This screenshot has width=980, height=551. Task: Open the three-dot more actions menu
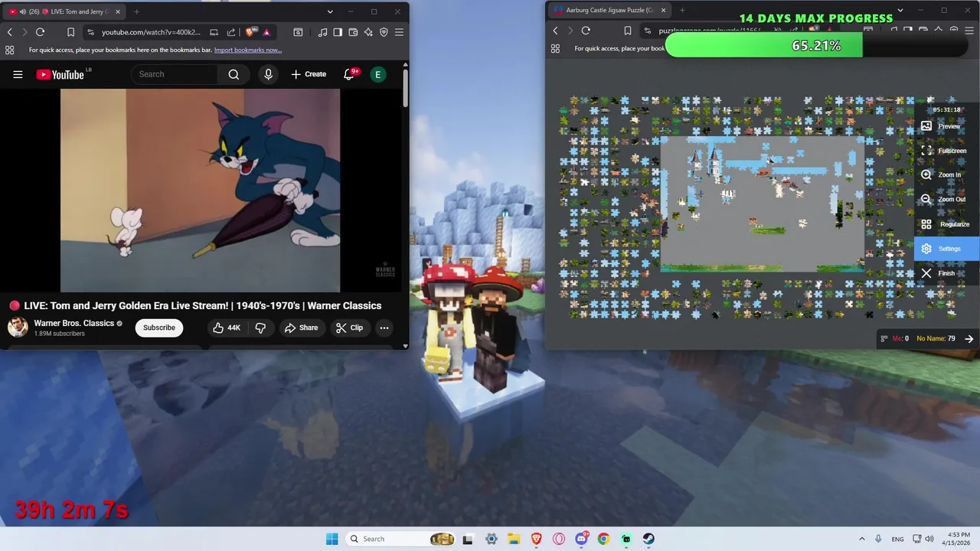tap(384, 328)
